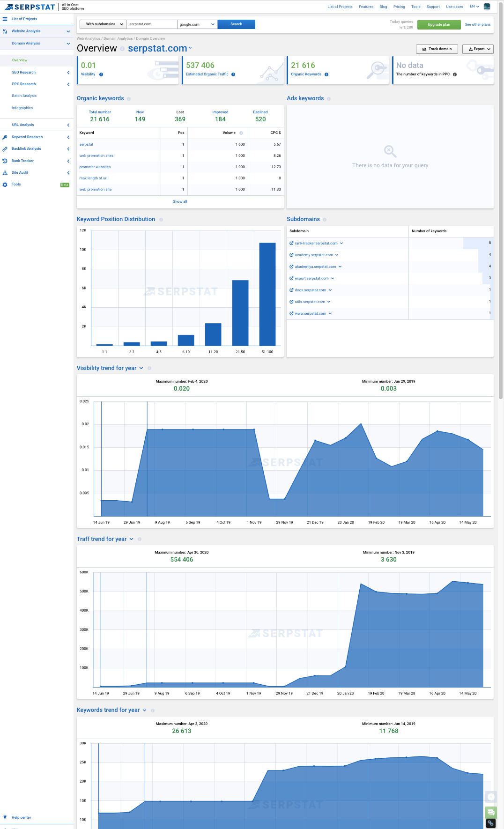
Task: Open the EN language dropdown
Action: [x=474, y=7]
